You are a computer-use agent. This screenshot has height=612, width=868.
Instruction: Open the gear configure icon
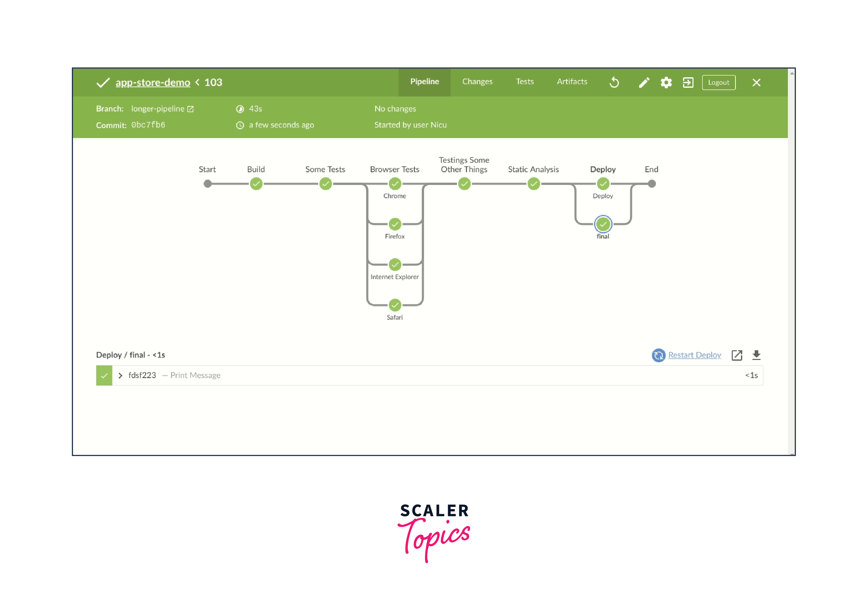pos(666,82)
